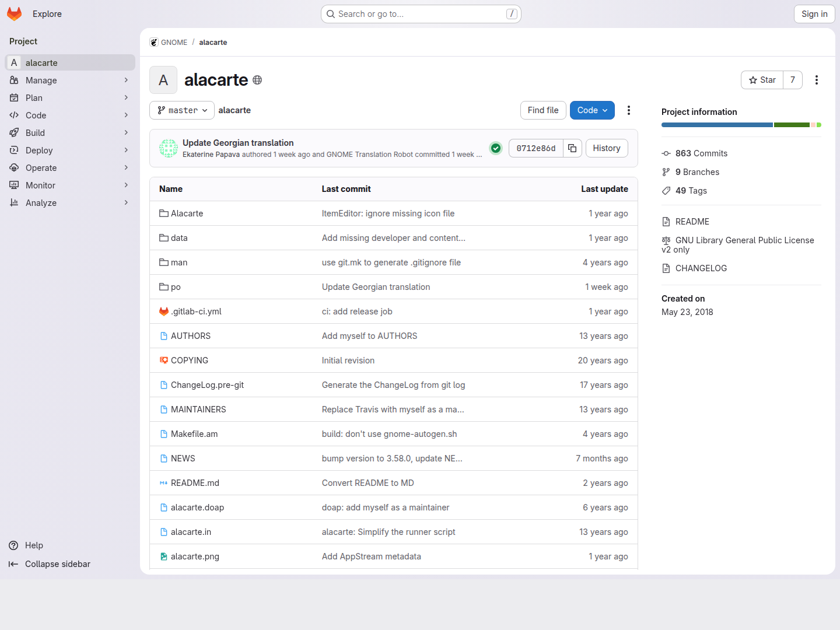Click the README.md markdown file icon
Screen dimensions: 840x630
[x=164, y=483]
